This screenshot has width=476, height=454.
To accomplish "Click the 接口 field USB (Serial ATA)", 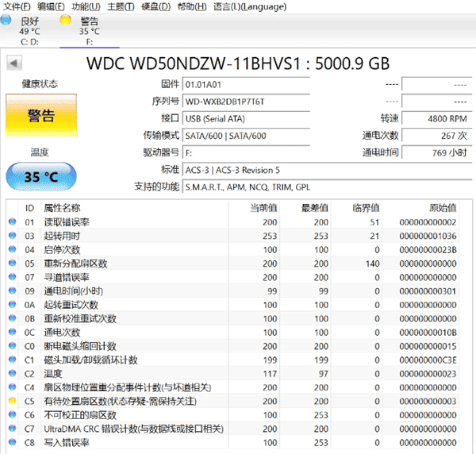I will click(246, 118).
